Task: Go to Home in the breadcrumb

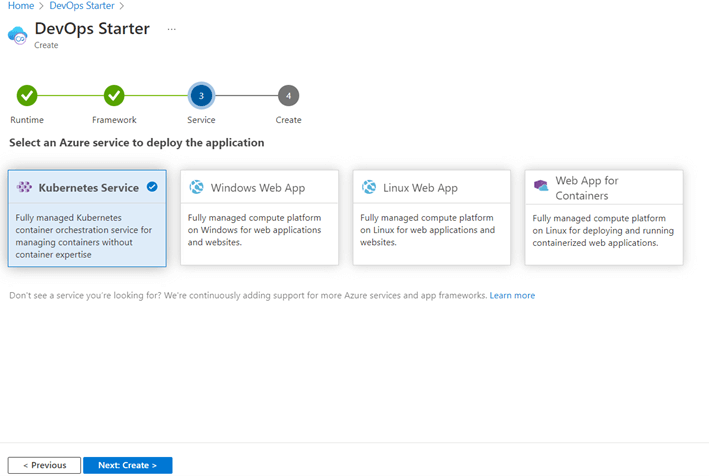Action: (21, 6)
